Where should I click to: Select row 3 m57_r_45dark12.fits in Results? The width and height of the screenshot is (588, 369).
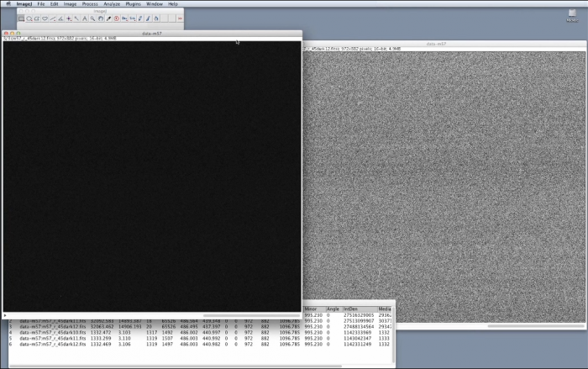[x=200, y=327]
